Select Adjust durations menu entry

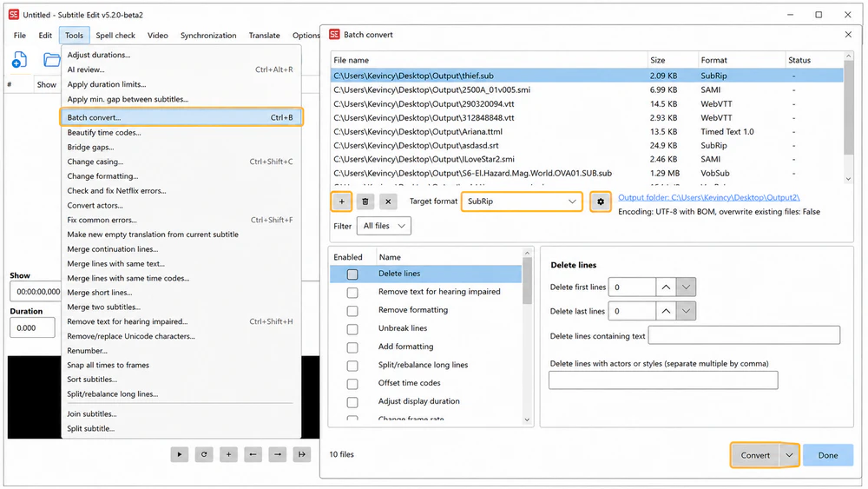coord(181,55)
